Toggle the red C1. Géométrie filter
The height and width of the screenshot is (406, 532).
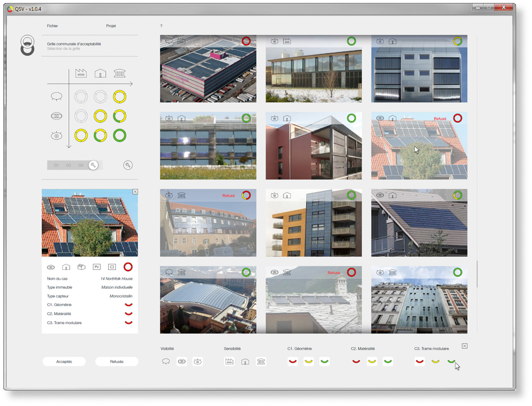(293, 361)
